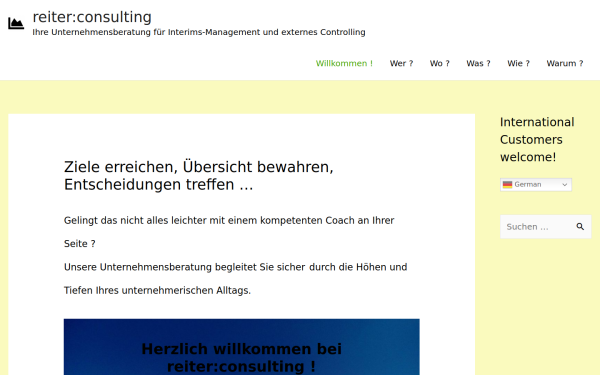
Task: Select the Willkommen ! menu item
Action: (x=344, y=64)
